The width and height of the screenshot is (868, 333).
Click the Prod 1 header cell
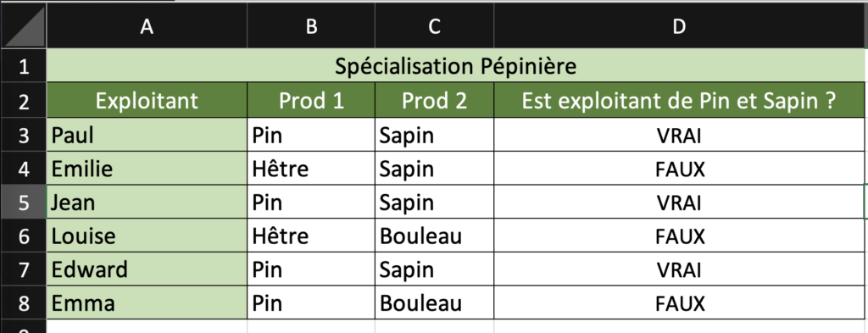point(311,100)
